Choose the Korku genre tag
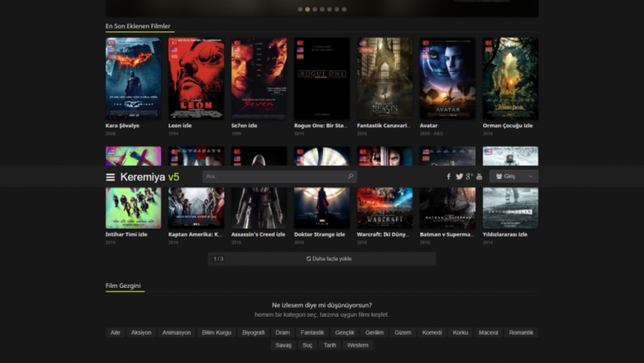Screen dimensions: 644x363 point(461,332)
